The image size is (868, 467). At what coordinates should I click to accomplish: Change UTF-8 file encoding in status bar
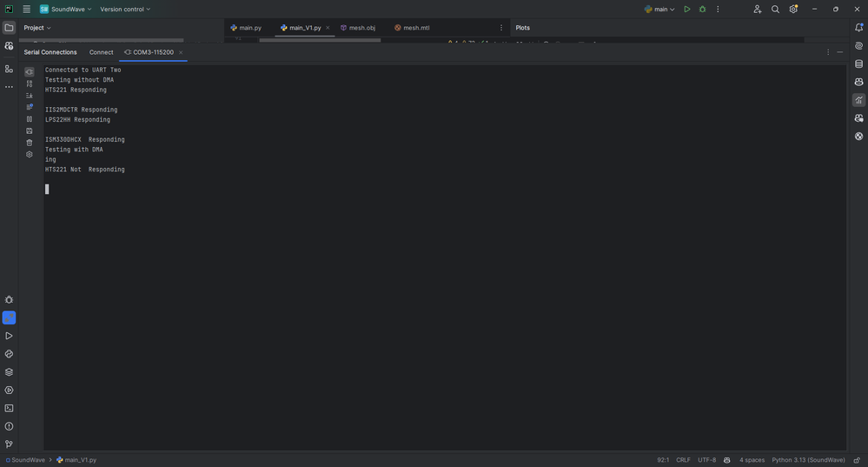coord(706,460)
